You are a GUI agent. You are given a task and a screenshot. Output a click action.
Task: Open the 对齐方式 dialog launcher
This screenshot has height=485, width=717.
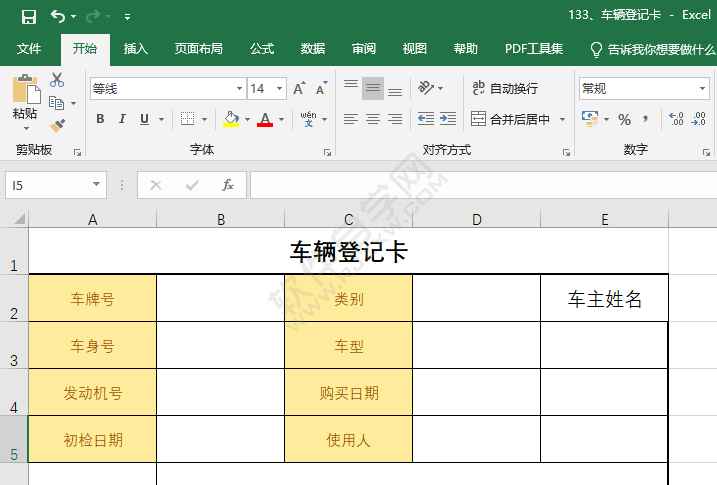point(567,152)
